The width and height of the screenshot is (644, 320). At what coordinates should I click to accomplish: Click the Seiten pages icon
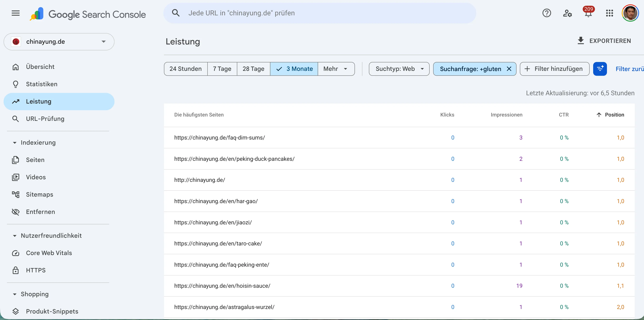pos(16,160)
